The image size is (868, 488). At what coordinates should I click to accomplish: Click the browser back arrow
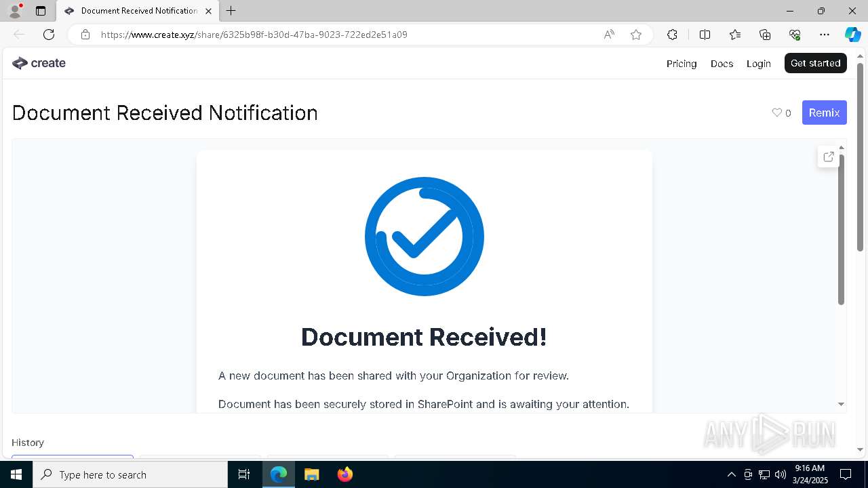point(19,35)
